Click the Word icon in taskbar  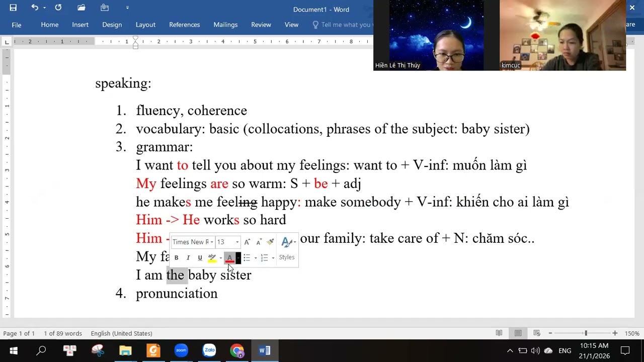click(x=265, y=350)
